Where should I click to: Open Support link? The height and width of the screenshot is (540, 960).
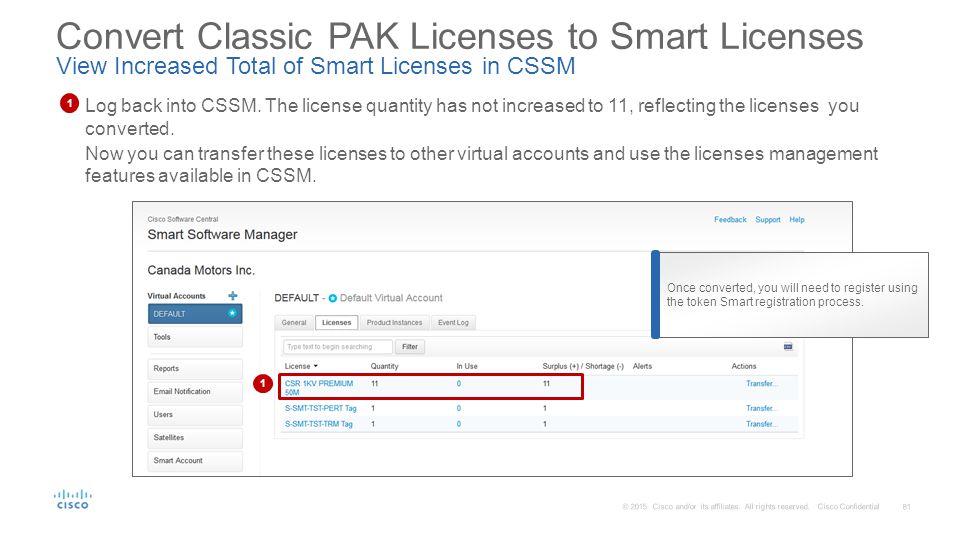768,219
